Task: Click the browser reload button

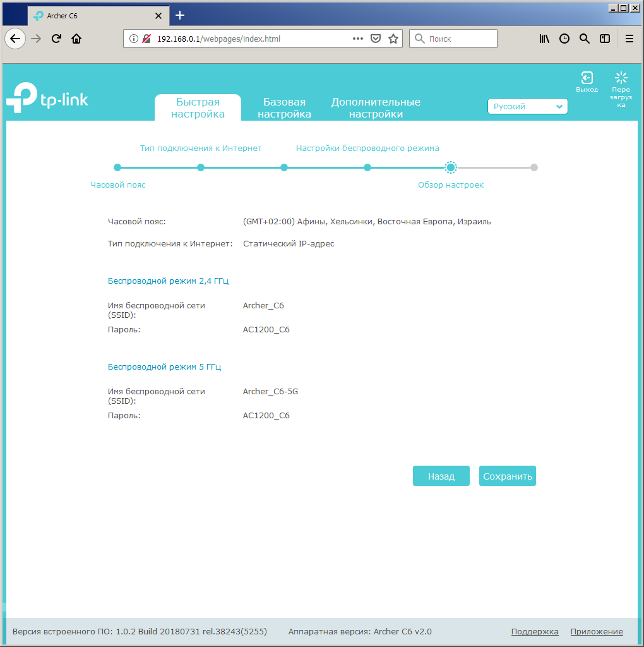Action: (56, 39)
